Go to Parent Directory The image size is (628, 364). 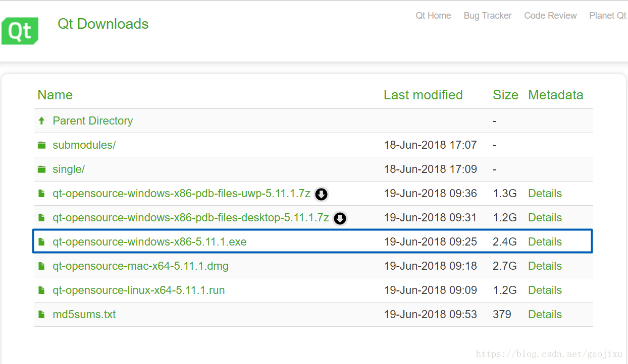pos(93,121)
